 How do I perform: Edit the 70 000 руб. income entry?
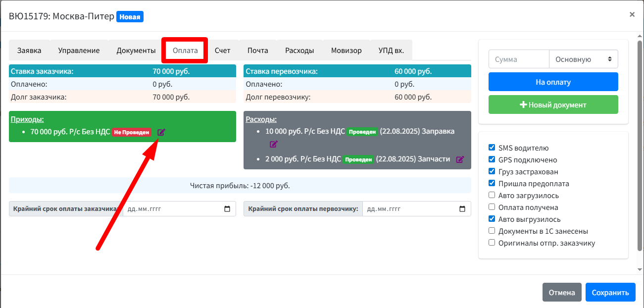click(161, 132)
